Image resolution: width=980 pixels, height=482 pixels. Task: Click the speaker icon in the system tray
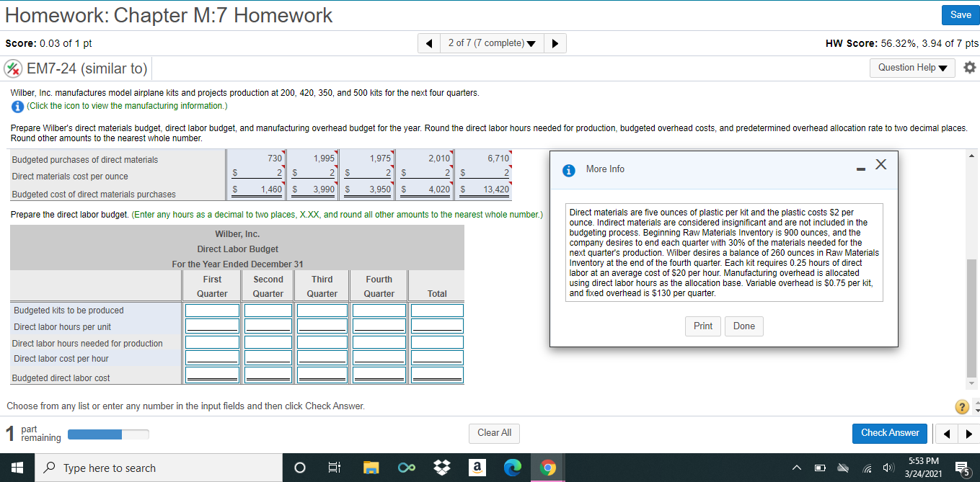tap(888, 468)
